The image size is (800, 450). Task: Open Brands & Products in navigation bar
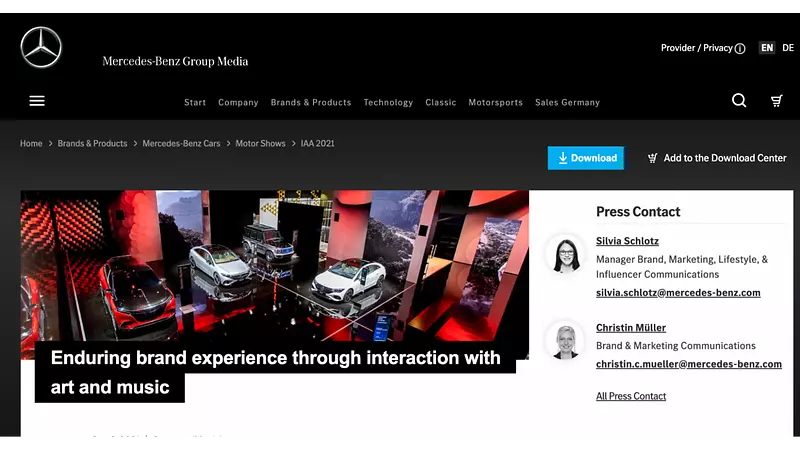coord(311,103)
